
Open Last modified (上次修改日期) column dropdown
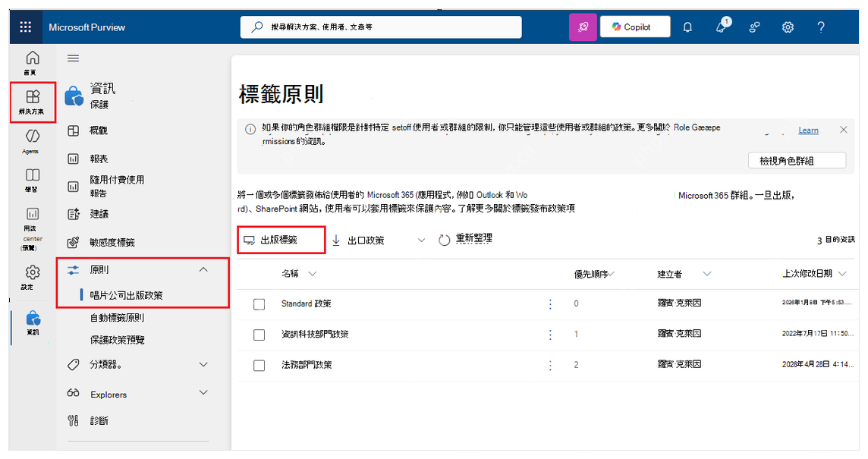(842, 274)
